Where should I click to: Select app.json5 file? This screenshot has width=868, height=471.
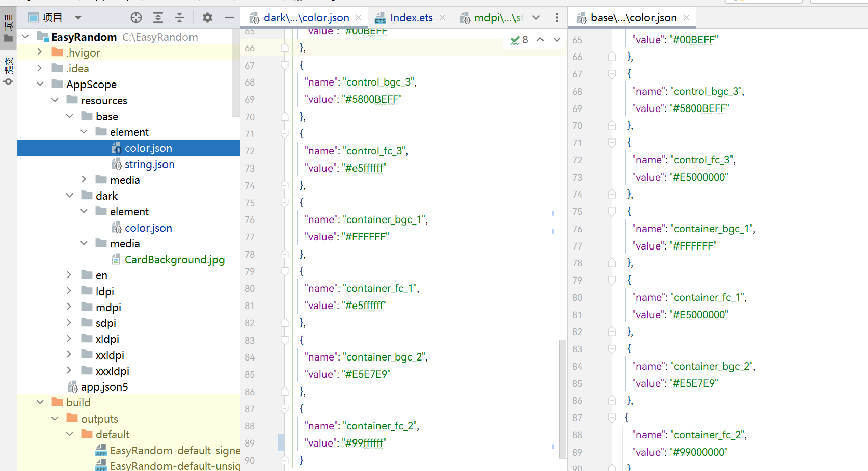[x=104, y=386]
